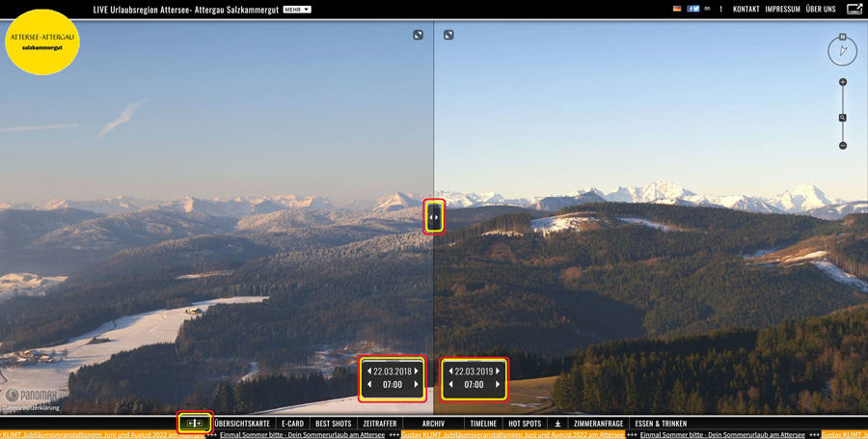Open ESSEN & TRINKEN section
Screen dimensions: 868x439
pos(661,424)
